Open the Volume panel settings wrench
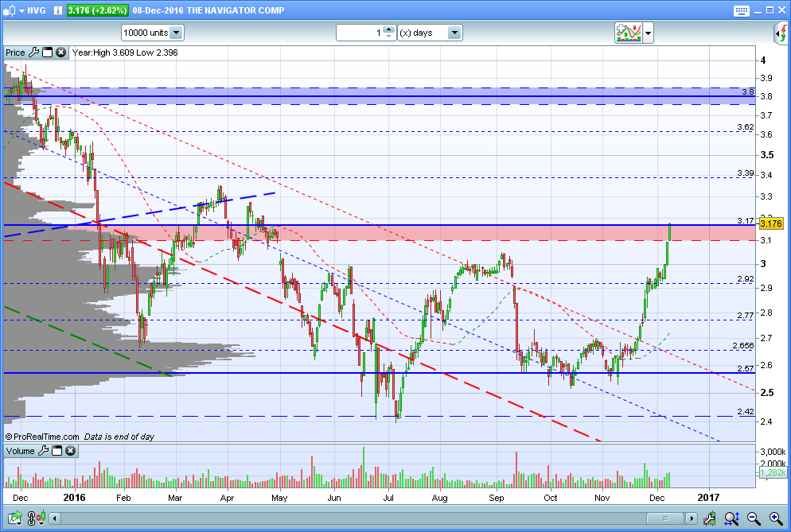The width and height of the screenshot is (791, 532). point(44,450)
